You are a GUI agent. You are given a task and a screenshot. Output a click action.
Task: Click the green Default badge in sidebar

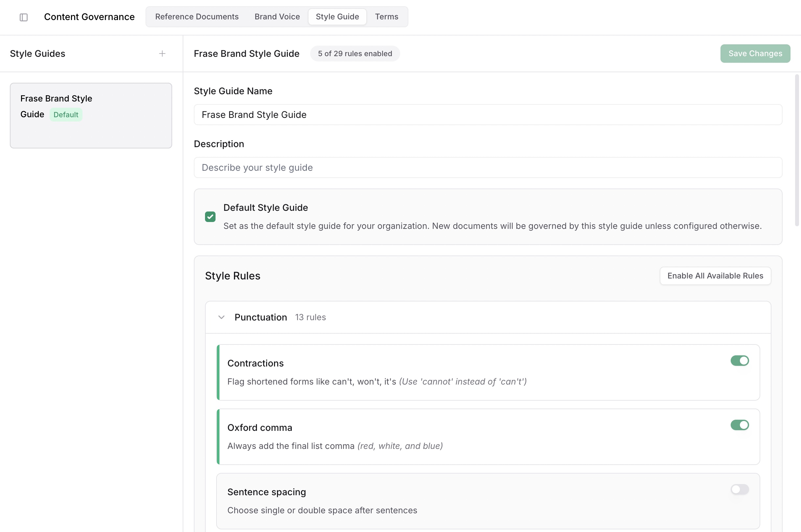tap(66, 115)
